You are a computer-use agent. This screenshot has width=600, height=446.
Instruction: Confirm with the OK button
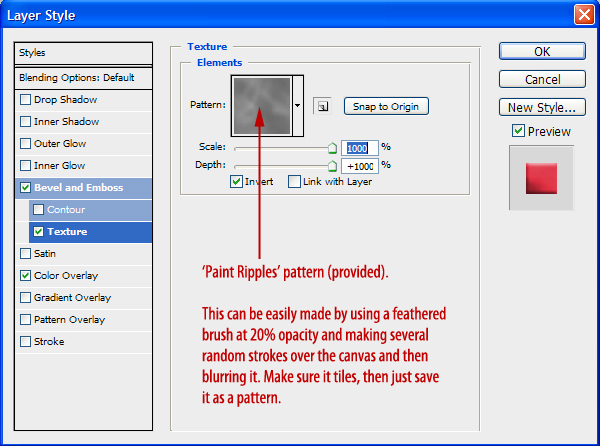click(541, 51)
